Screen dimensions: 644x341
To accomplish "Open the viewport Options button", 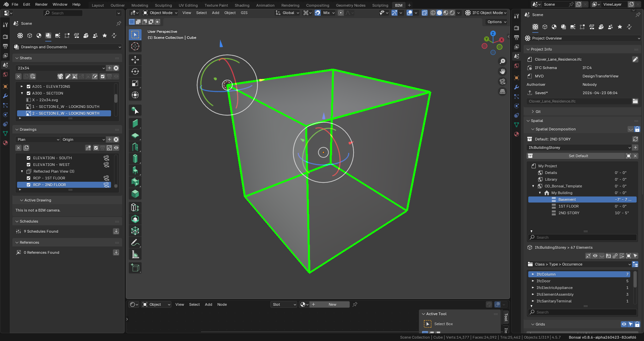I will (x=497, y=22).
